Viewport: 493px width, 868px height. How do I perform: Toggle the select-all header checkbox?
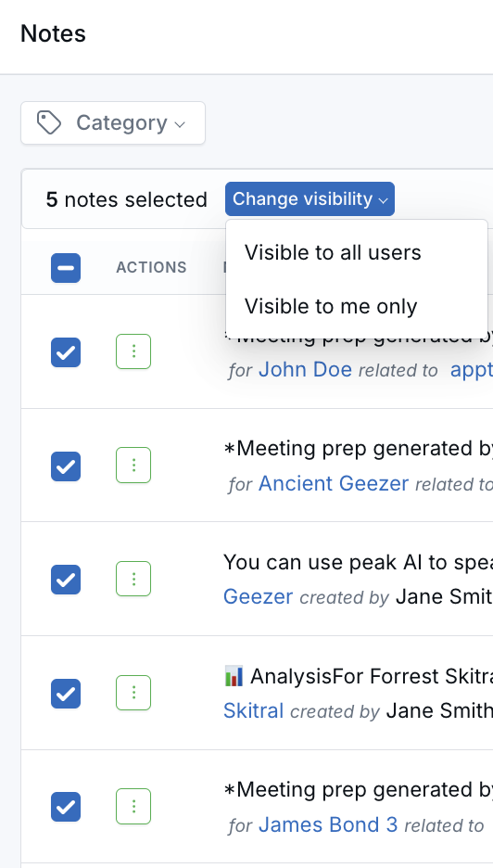pyautogui.click(x=66, y=268)
